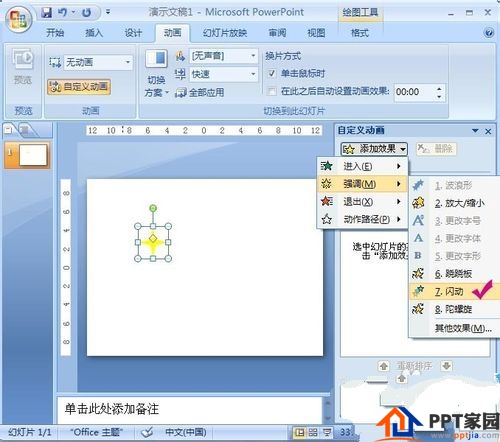
Task: Open the 幻灯片放映 tab
Action: coord(225,33)
